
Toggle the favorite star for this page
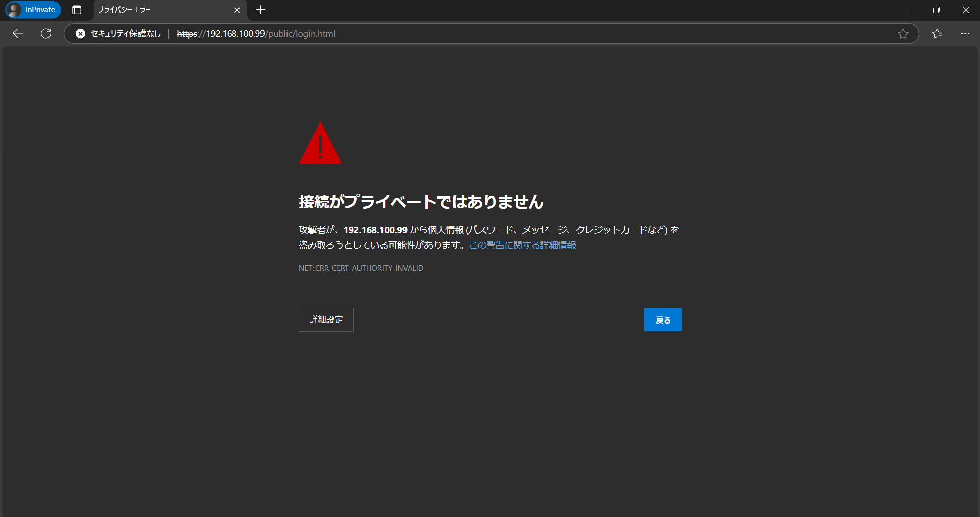pos(902,34)
